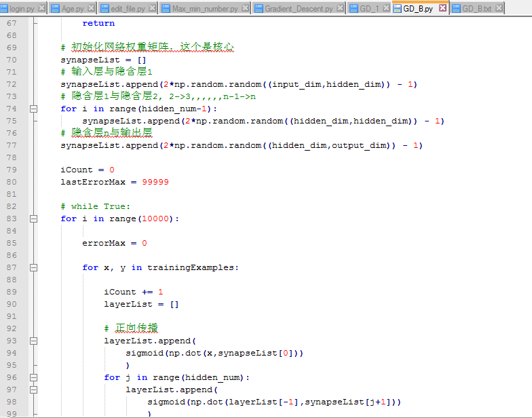Close the Max_min_number.py tab
This screenshot has height=418, width=532.
click(246, 8)
